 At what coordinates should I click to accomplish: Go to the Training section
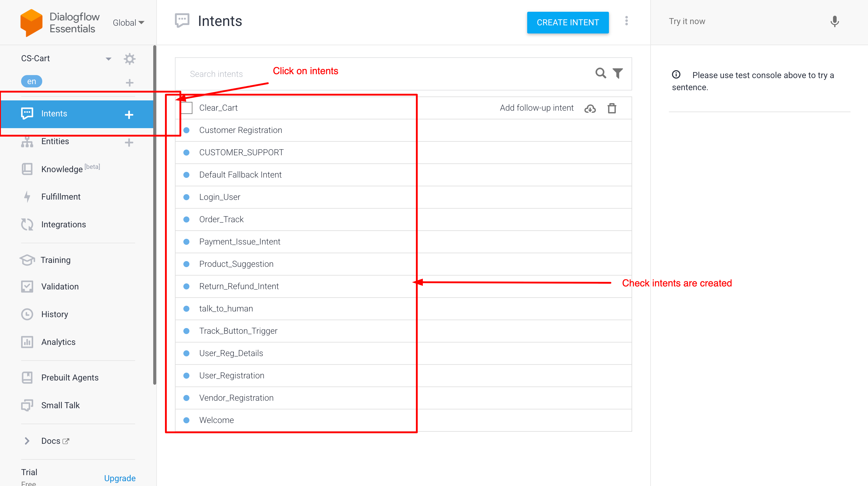55,260
